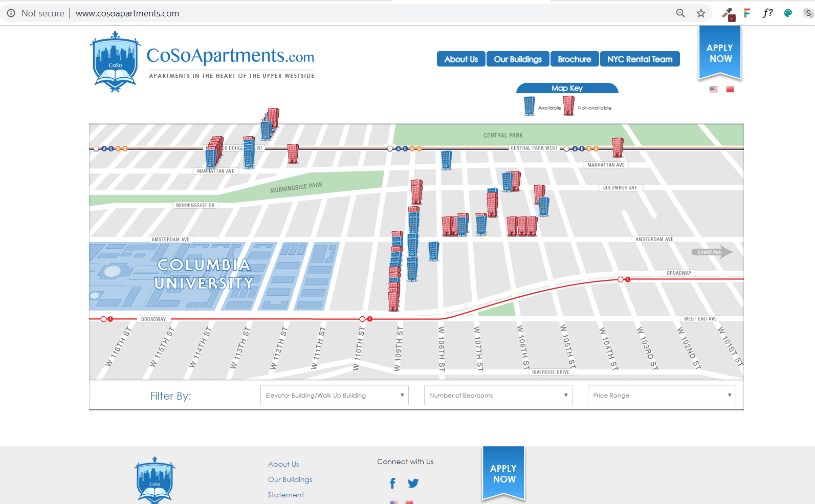Follow the About Us footer link

[x=283, y=464]
